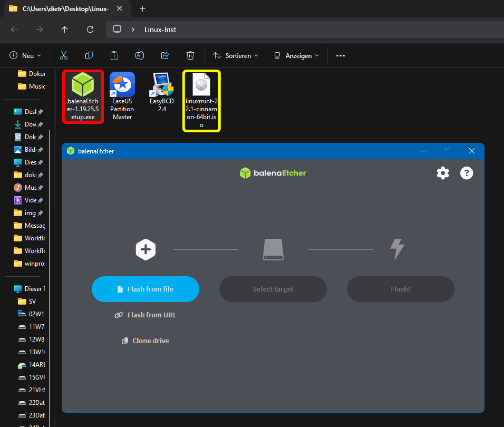Expand the Sortieren dropdown
Image resolution: width=504 pixels, height=427 pixels.
pos(235,55)
